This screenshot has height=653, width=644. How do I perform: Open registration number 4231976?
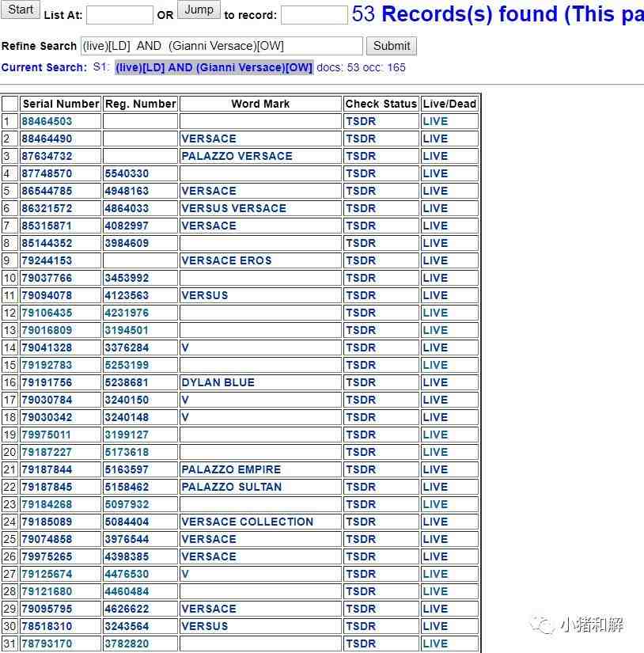pyautogui.click(x=127, y=313)
